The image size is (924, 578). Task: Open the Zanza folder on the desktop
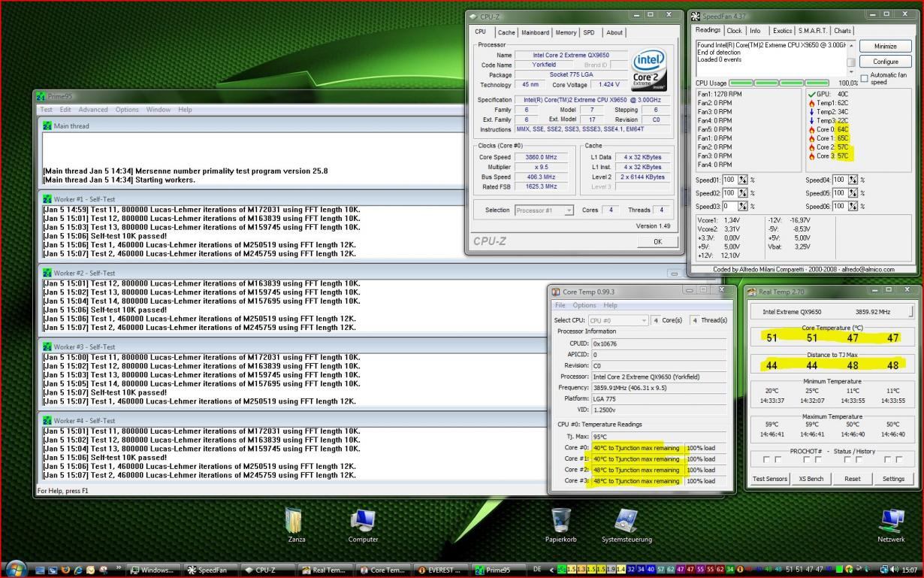(296, 525)
